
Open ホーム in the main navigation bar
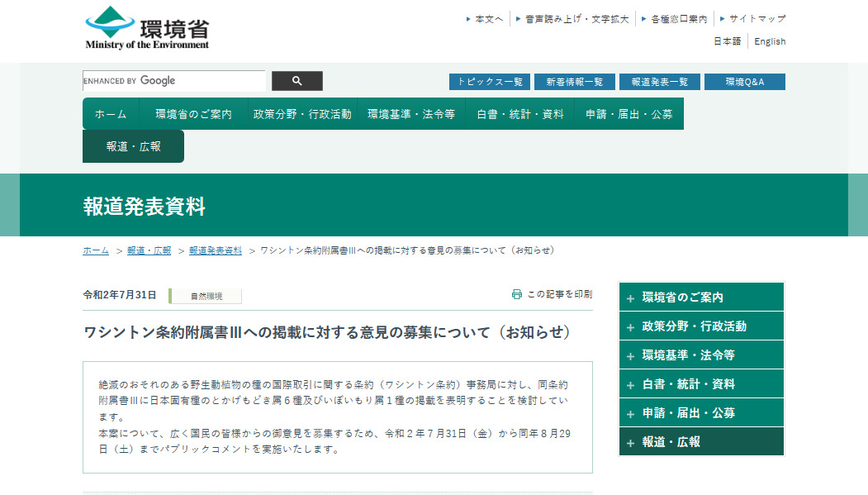tap(111, 114)
